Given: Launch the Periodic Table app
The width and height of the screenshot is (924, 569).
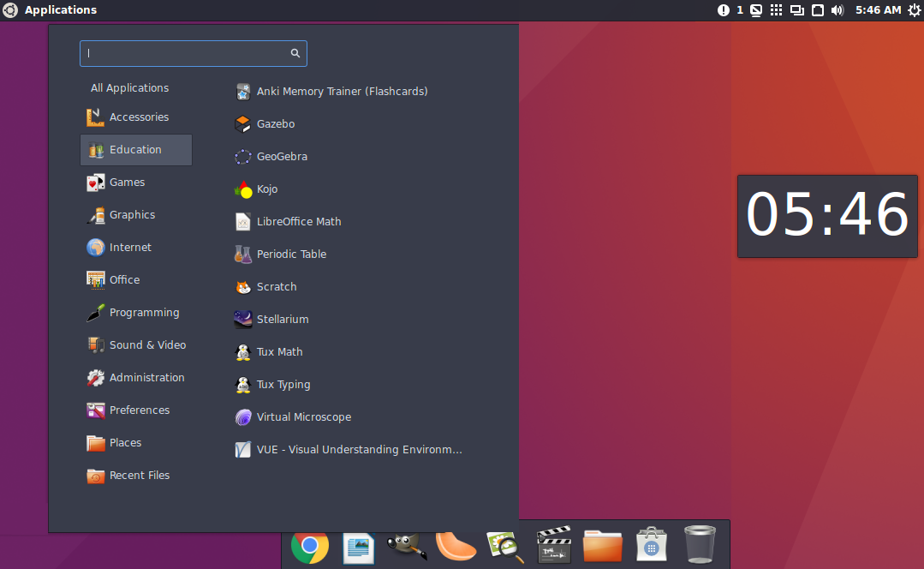Looking at the screenshot, I should [x=281, y=255].
